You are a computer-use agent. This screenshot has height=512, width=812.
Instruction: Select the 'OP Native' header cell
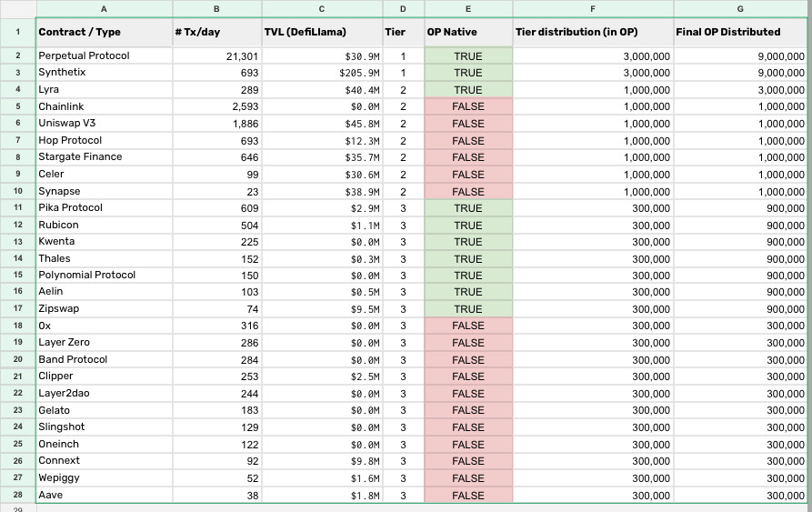coord(467,32)
